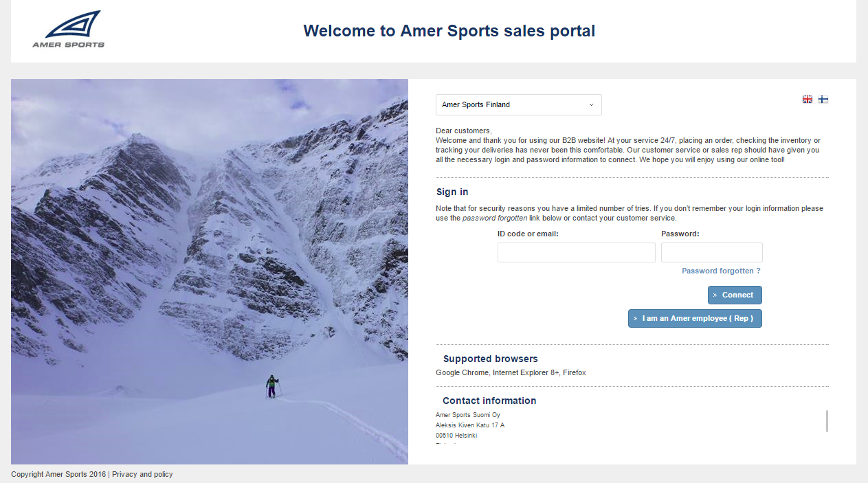This screenshot has height=483, width=868.
Task: Select the Finnish flag language icon
Action: pyautogui.click(x=823, y=100)
